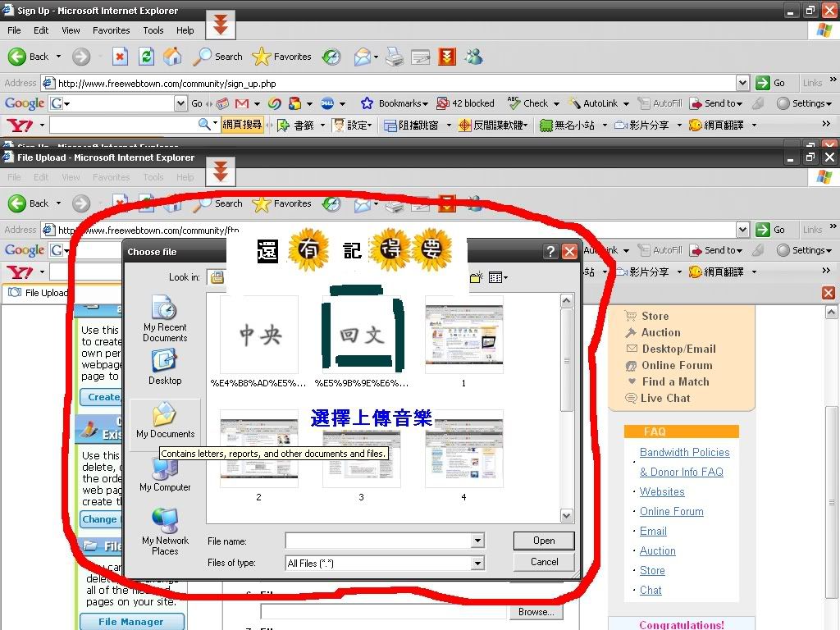This screenshot has height=630, width=840.
Task: Click 42 blocked popup blocker in Sign Up window
Action: [x=466, y=103]
